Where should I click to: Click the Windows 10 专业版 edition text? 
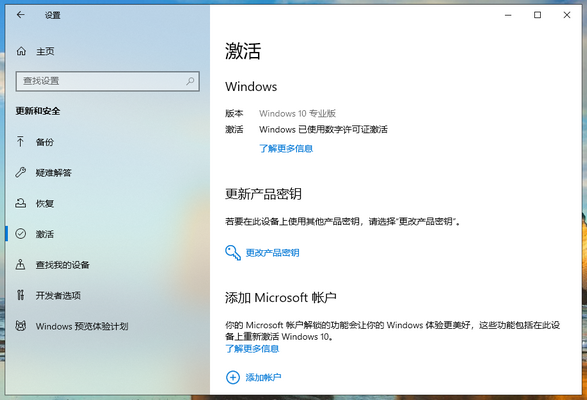pyautogui.click(x=297, y=113)
